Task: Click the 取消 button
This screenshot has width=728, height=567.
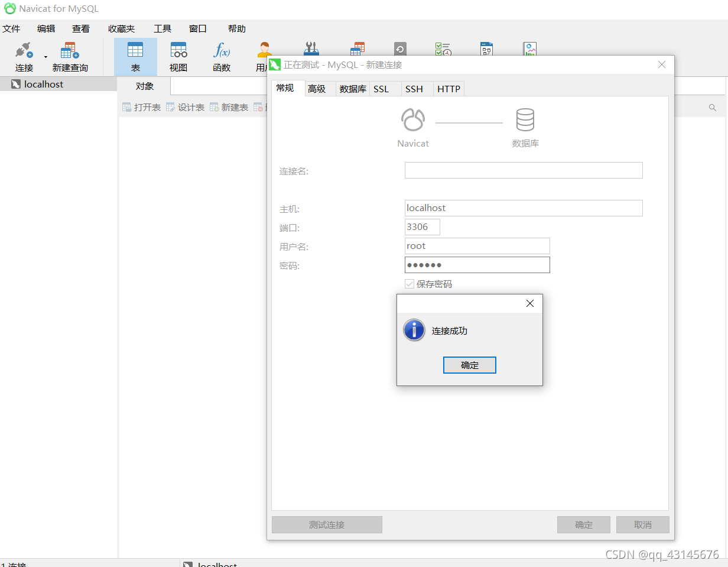Action: coord(643,525)
